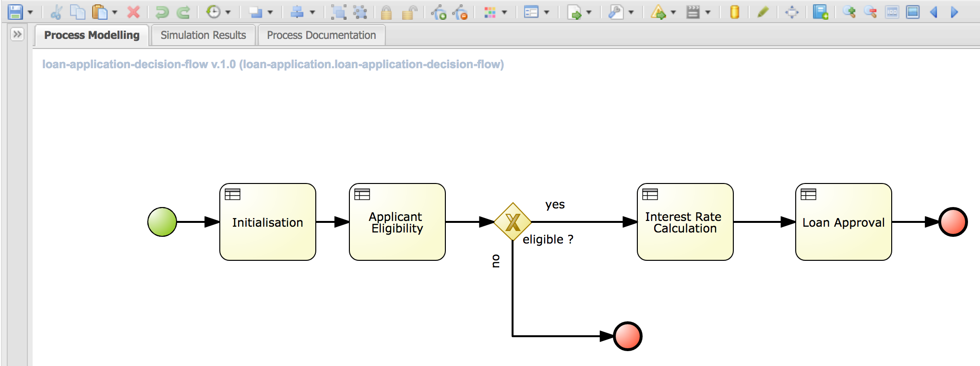Click the wrench document icon
Image resolution: width=980 pixels, height=366 pixels.
coord(616,12)
